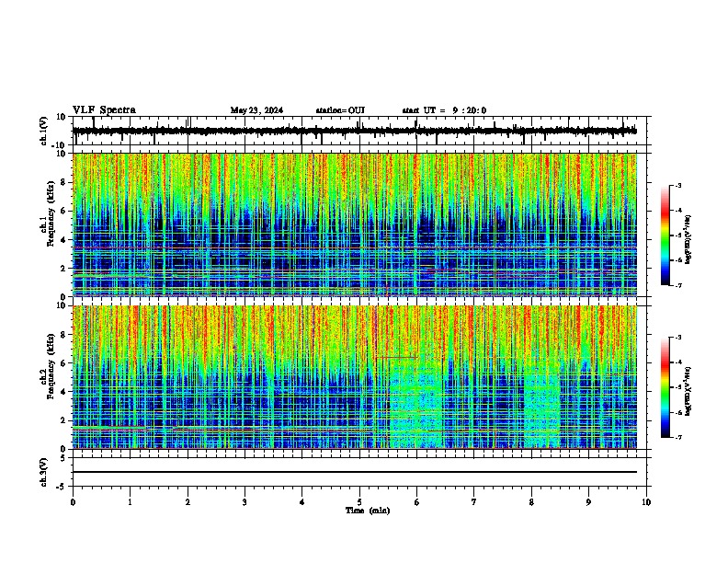Screen dimensions: 728x563
Task: Click the "-7" label on ch.2 color bar
Action: (677, 438)
